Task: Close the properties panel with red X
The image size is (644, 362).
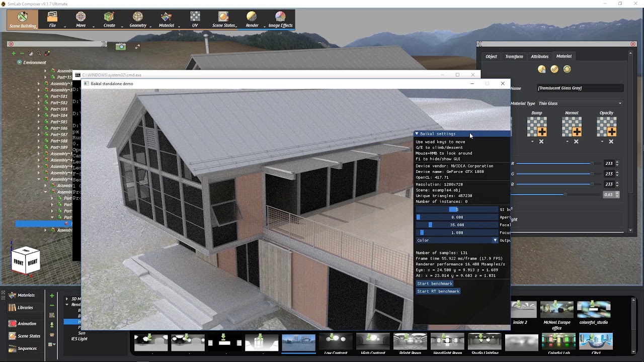Action: [x=633, y=44]
